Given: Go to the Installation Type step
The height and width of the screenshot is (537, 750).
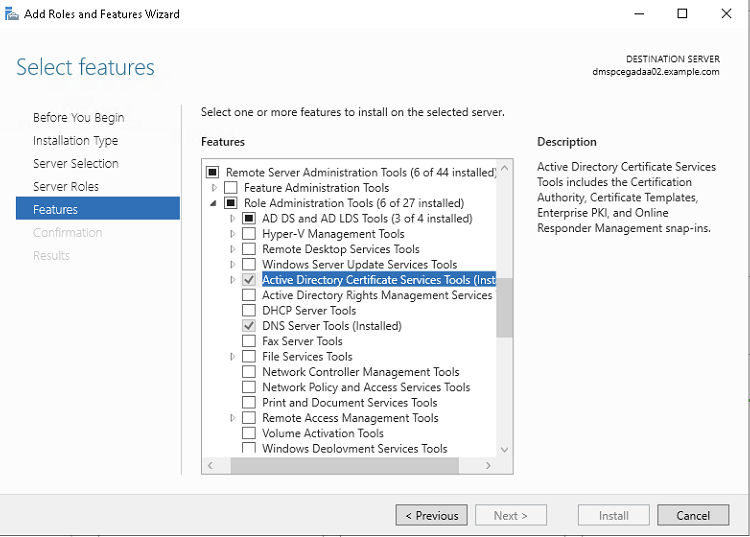Looking at the screenshot, I should 75,141.
